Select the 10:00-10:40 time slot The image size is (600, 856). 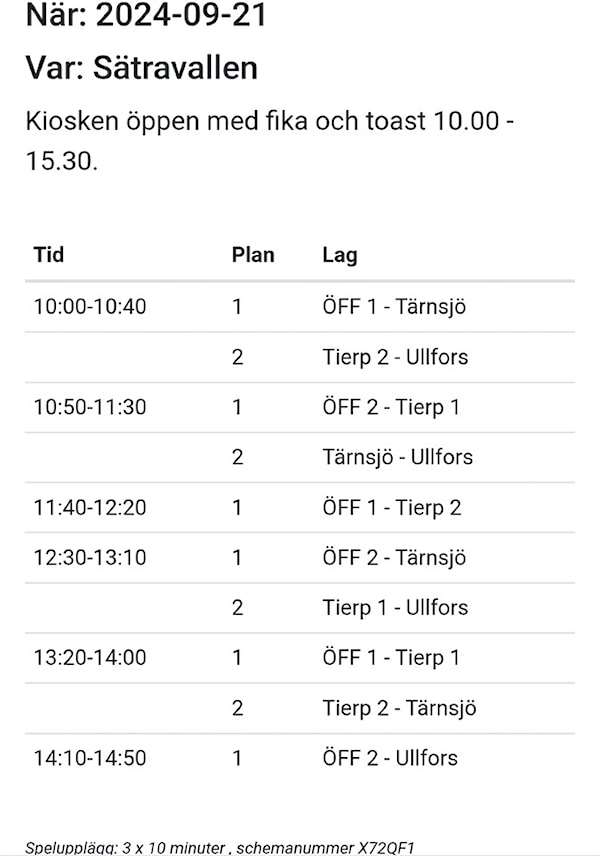pos(90,307)
